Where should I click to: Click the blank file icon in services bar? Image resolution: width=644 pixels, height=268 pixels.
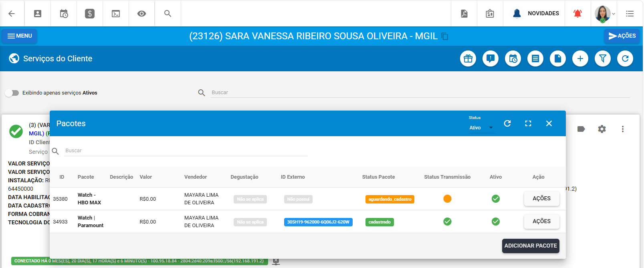coord(558,59)
